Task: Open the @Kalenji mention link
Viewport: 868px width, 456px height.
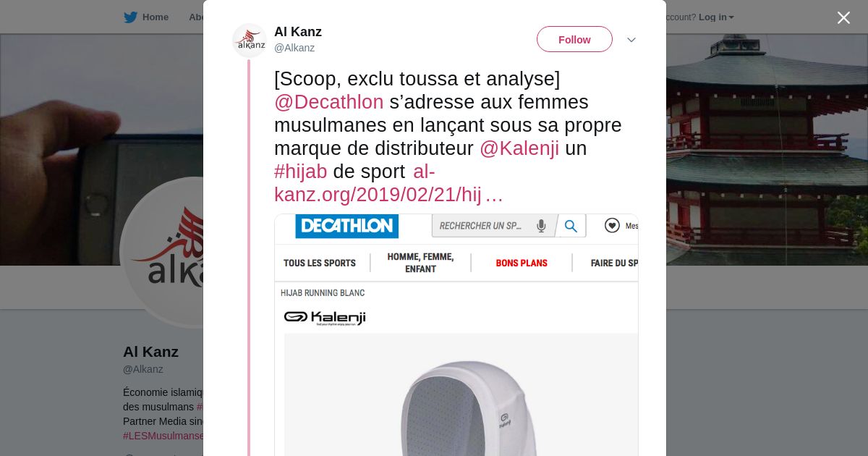Action: coord(519,148)
